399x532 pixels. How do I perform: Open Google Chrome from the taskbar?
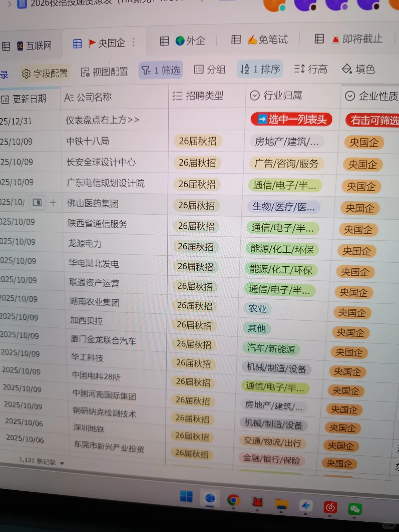233,500
